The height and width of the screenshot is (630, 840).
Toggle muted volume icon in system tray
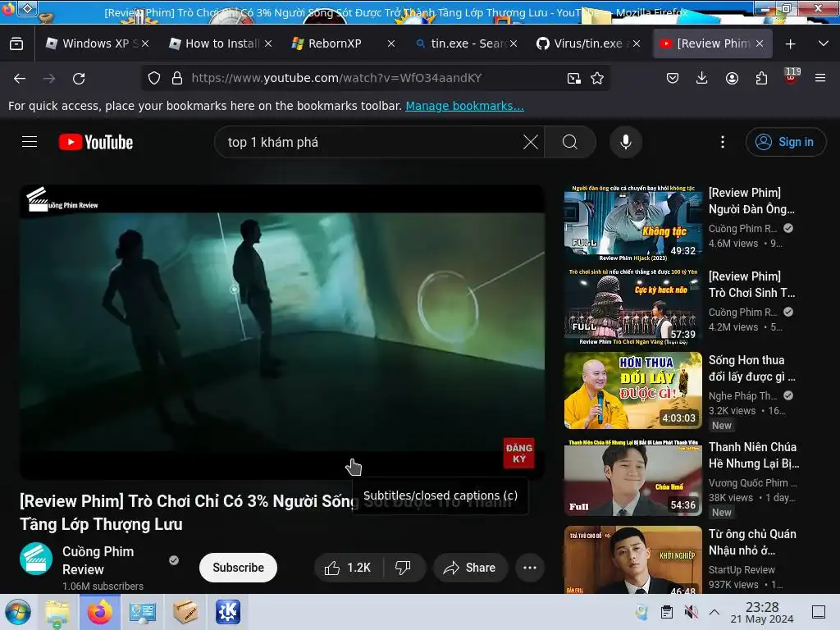coord(691,612)
